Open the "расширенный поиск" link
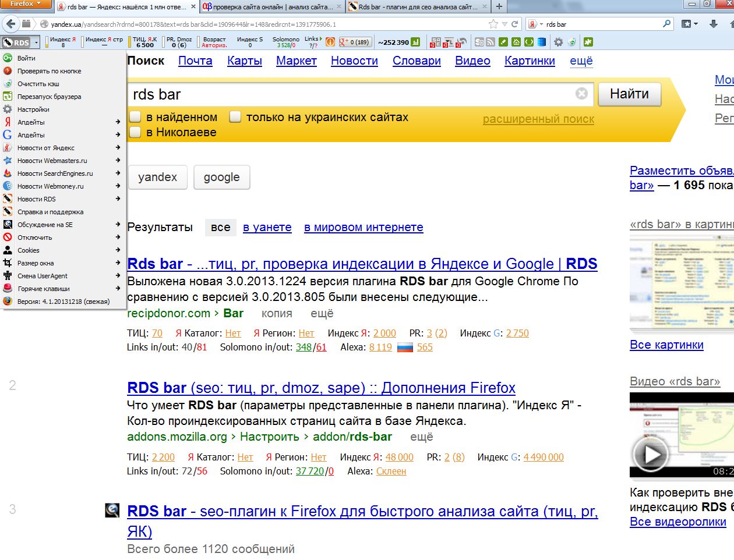Image resolution: width=734 pixels, height=560 pixels. pyautogui.click(x=538, y=119)
